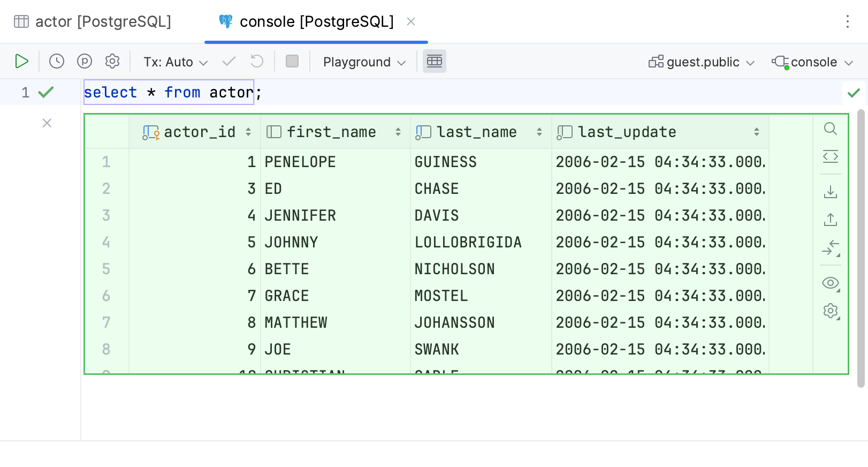Sort by the last_update column header

coord(627,132)
